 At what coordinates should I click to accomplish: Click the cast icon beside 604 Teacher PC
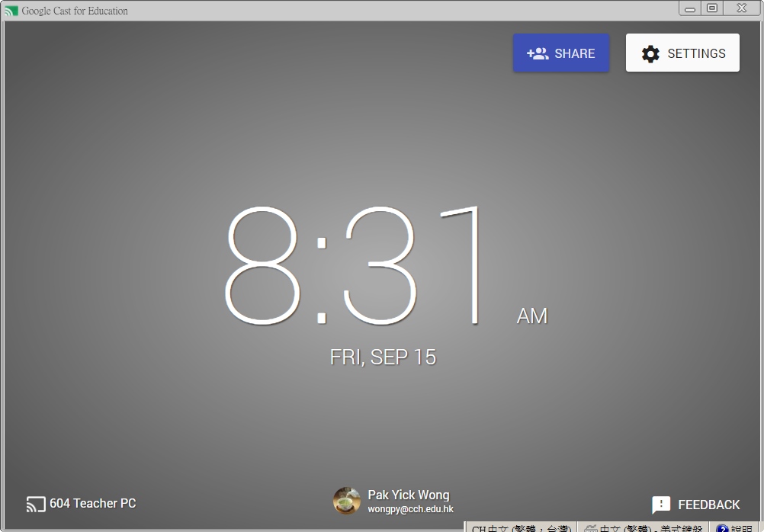36,504
